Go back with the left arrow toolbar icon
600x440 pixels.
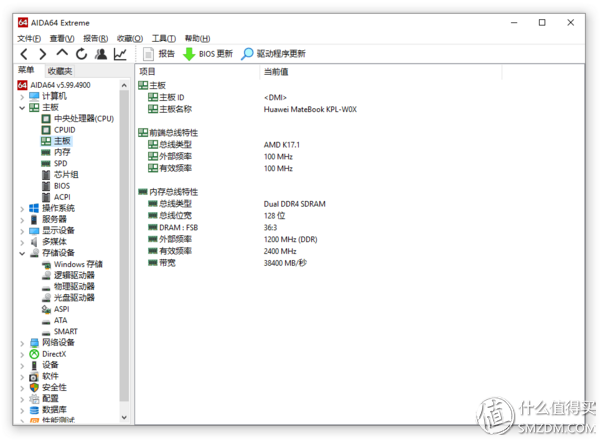pos(24,54)
